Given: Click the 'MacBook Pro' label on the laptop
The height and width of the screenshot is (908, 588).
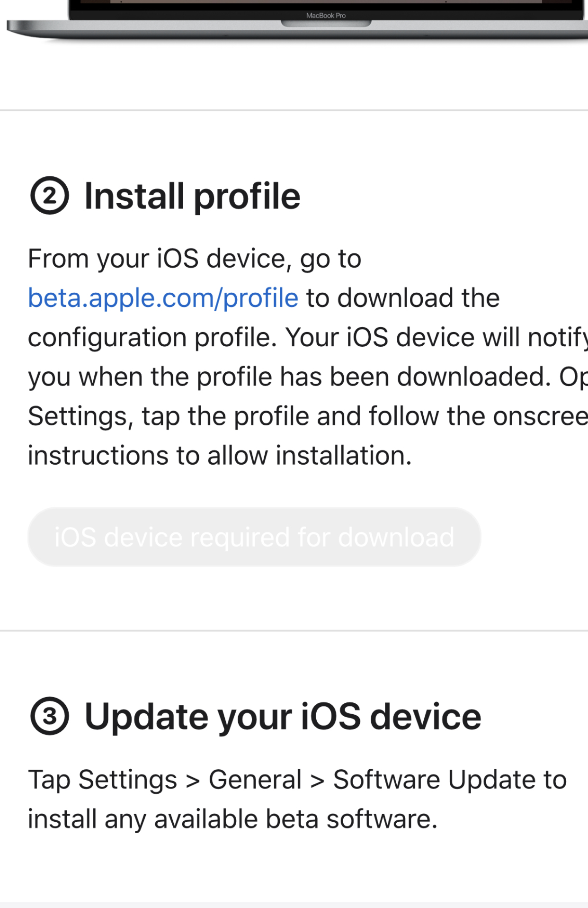Looking at the screenshot, I should click(326, 16).
